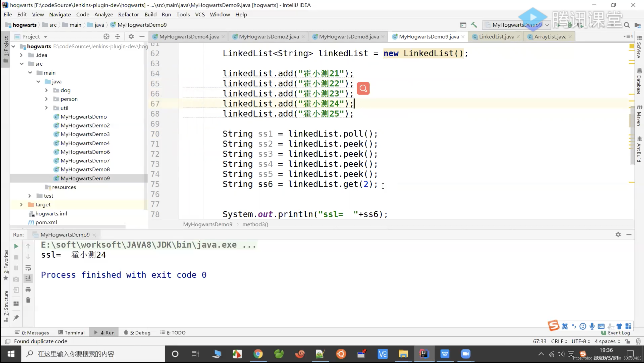Open LinkedList.java tab
Screen dimensions: 644x363
point(496,36)
